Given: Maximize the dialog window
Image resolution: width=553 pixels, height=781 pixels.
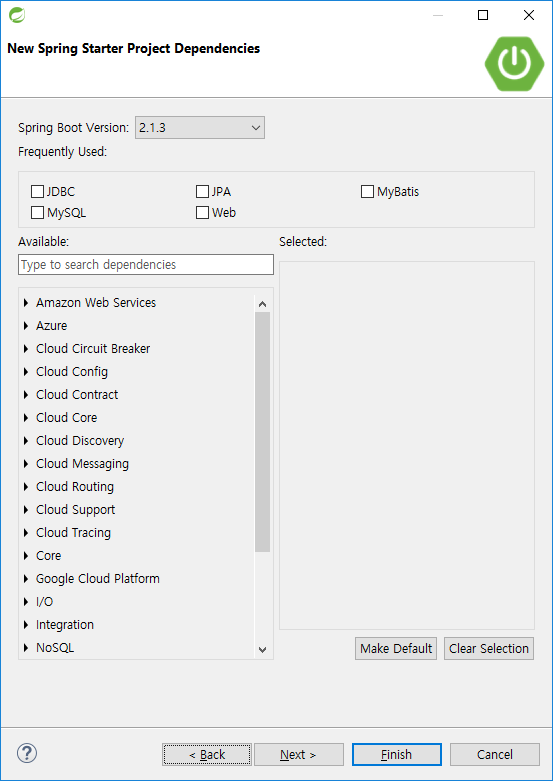Looking at the screenshot, I should 483,15.
